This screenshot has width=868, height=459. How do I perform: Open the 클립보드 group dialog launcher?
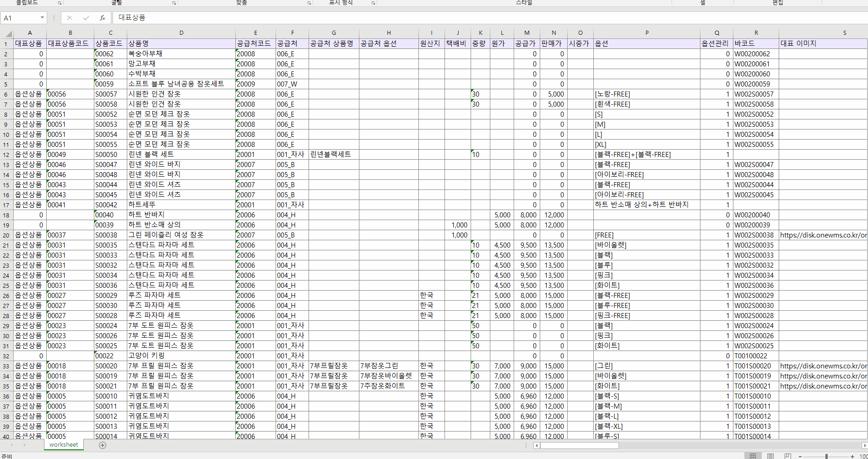pyautogui.click(x=60, y=3)
